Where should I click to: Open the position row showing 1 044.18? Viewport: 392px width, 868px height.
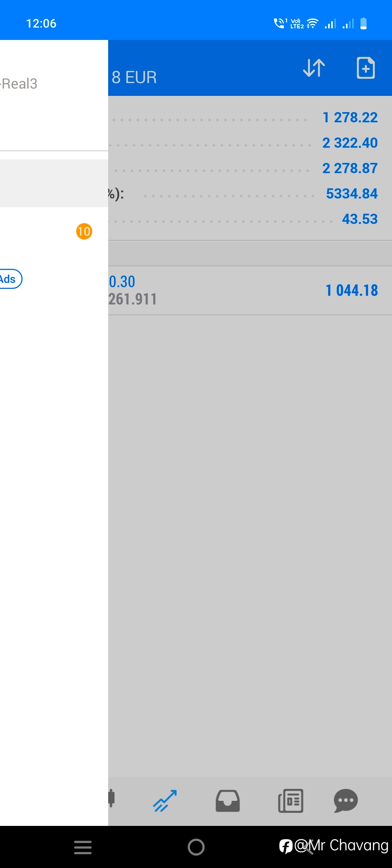point(250,290)
